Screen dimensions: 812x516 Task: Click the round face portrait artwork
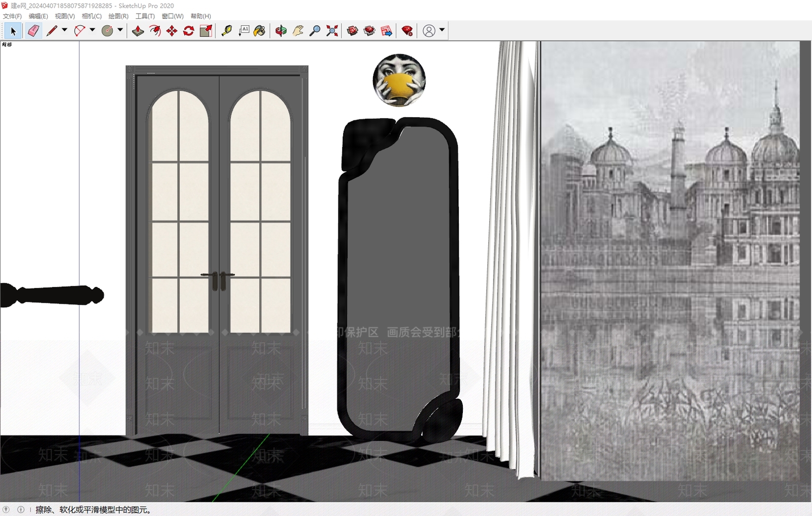[399, 80]
